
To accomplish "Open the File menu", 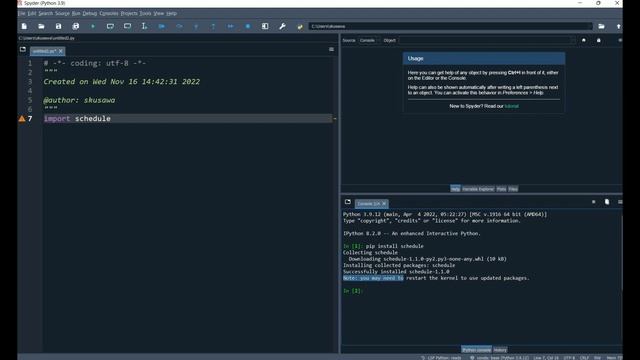I will click(22, 13).
